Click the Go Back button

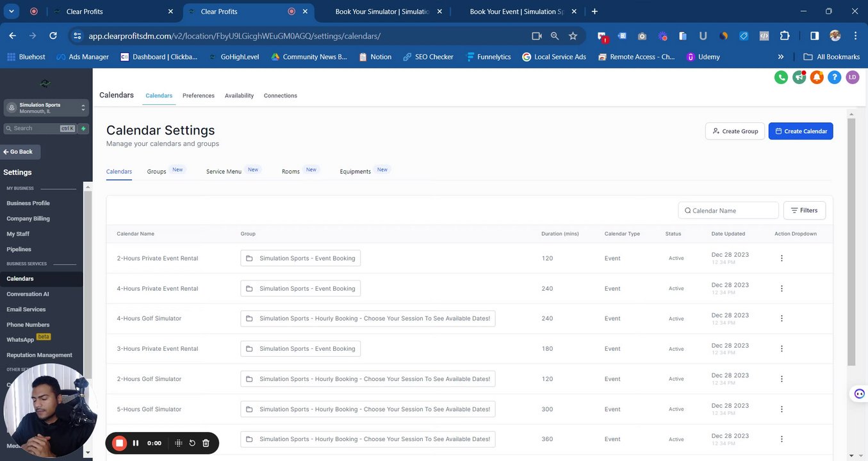20,152
